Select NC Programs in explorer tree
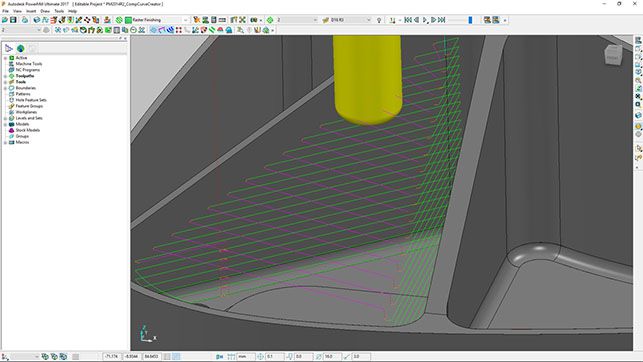This screenshot has width=643, height=362. [x=27, y=70]
